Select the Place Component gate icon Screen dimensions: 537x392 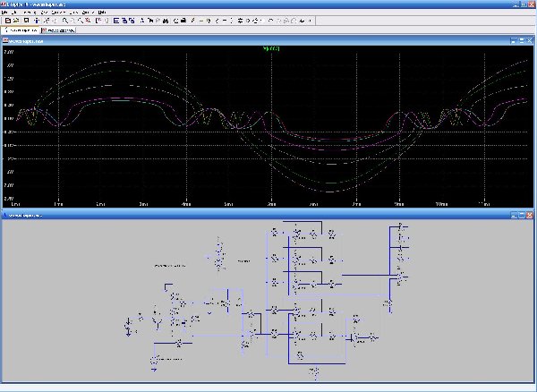248,21
